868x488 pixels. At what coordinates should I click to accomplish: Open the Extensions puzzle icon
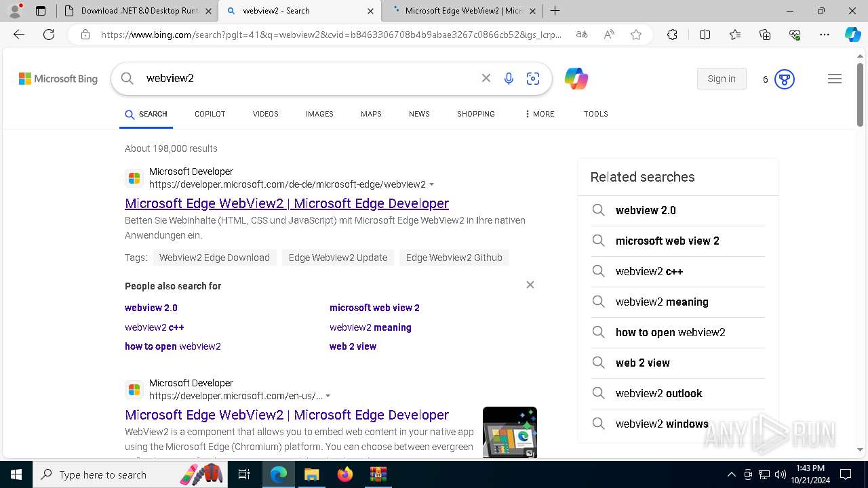[672, 35]
